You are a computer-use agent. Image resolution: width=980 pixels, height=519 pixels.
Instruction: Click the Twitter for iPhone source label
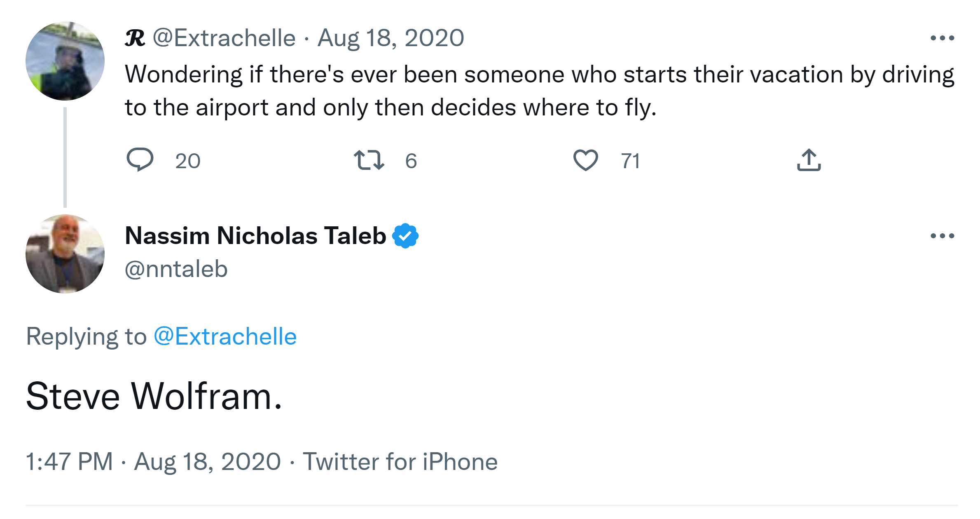pyautogui.click(x=400, y=461)
